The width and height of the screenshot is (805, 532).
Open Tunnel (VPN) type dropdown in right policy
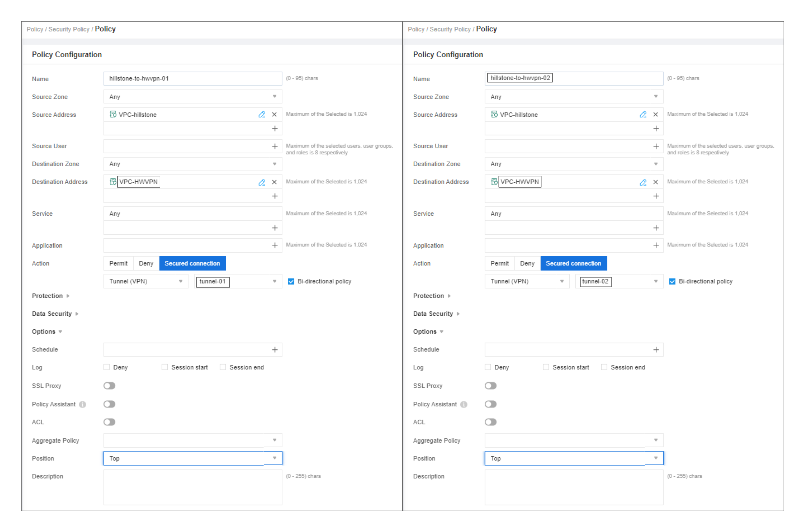coord(527,282)
